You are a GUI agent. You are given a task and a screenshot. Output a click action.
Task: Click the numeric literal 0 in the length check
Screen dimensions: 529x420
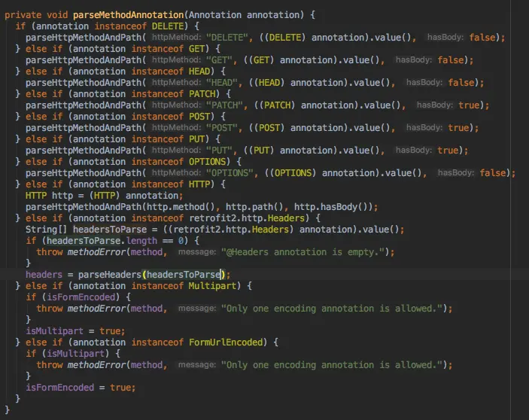pyautogui.click(x=181, y=241)
